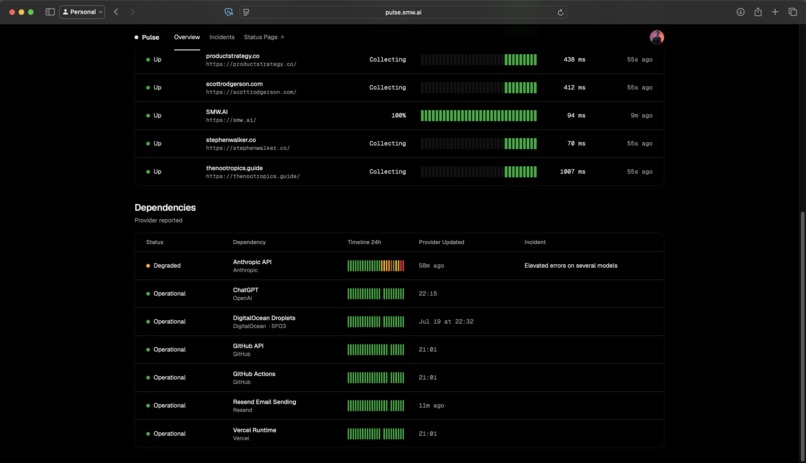The image size is (806, 463).
Task: Click the ChatGPT timeline bars
Action: pos(376,293)
